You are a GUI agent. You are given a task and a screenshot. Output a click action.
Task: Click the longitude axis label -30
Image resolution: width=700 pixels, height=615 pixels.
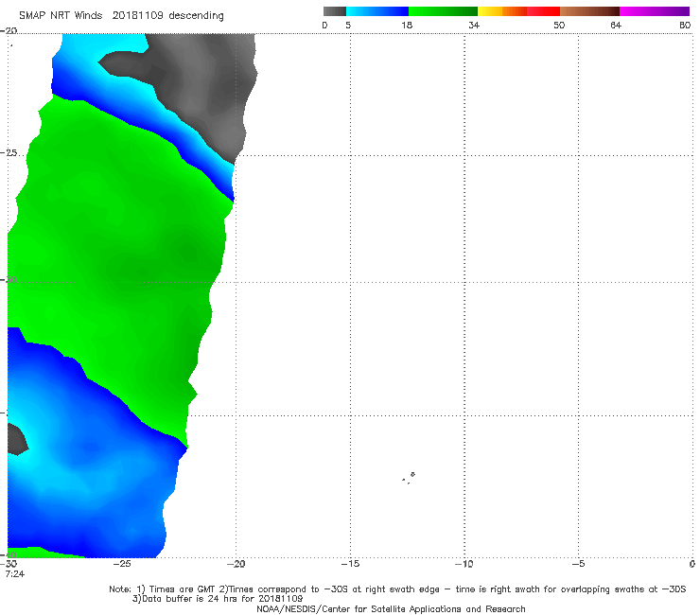[9, 564]
